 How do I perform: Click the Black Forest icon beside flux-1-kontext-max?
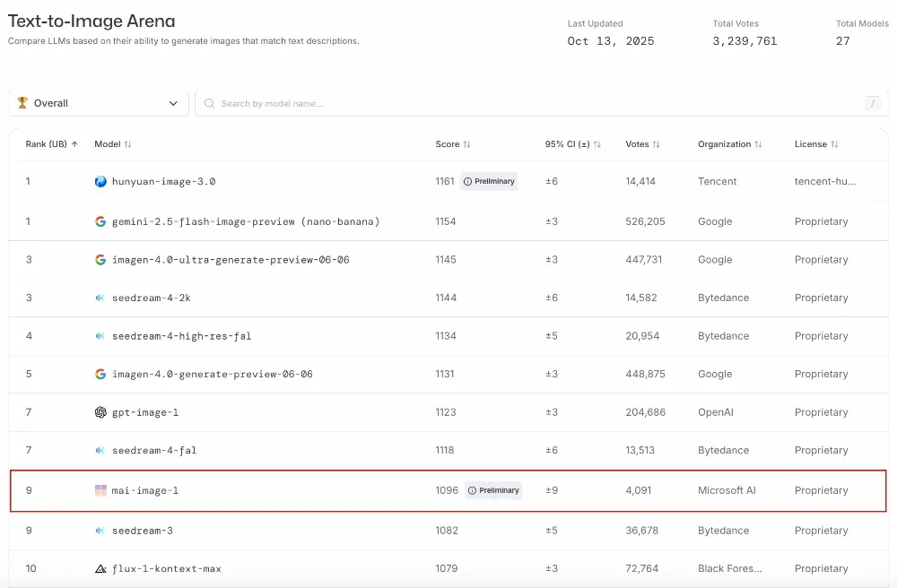[x=100, y=568]
